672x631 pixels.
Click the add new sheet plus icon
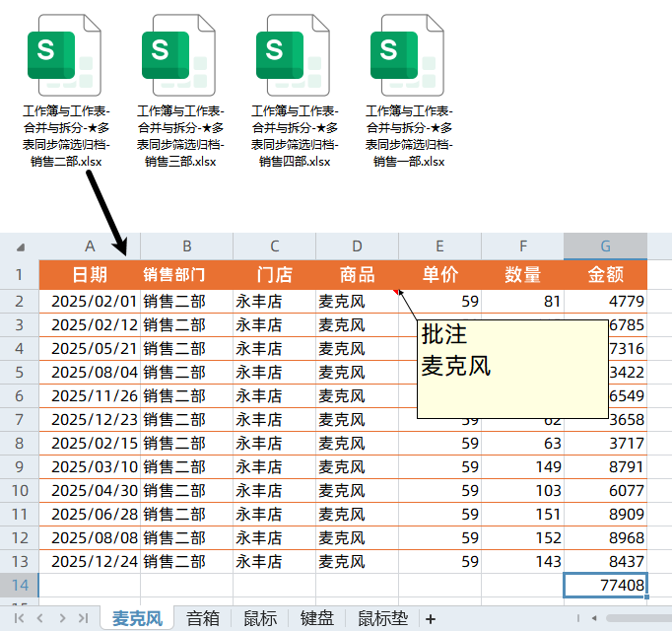(430, 618)
